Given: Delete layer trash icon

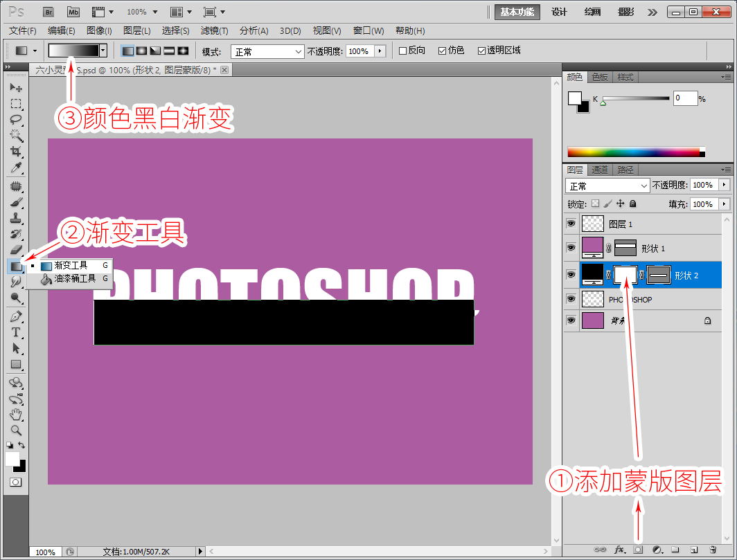Looking at the screenshot, I should [713, 549].
